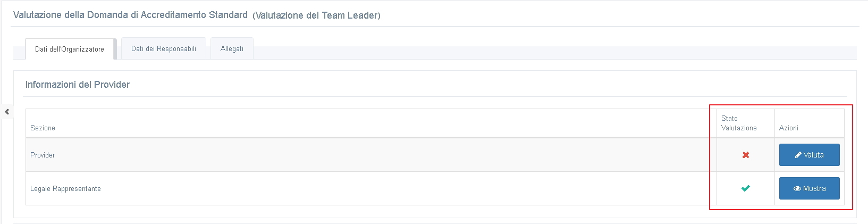Click the green checkmark for Legale Rappresentante

tap(746, 188)
